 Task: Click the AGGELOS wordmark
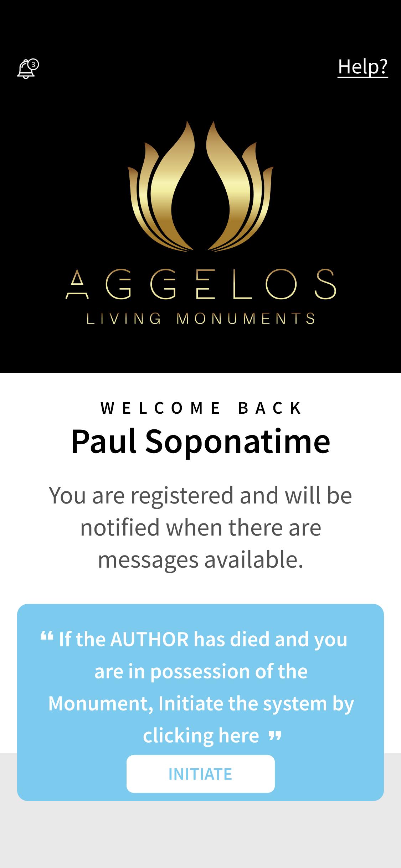(x=201, y=284)
